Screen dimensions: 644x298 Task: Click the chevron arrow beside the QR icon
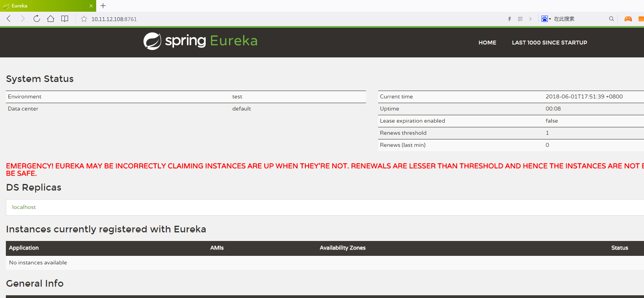[x=530, y=19]
